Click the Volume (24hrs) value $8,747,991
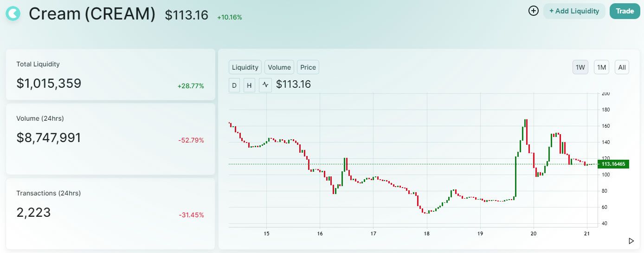This screenshot has width=644, height=253. coord(49,138)
